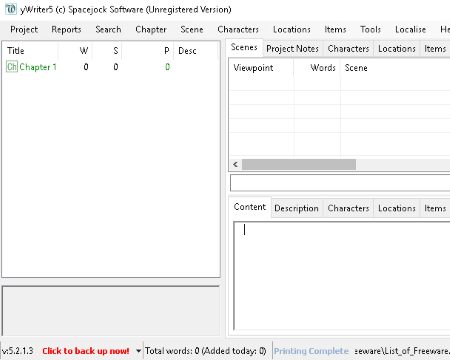Screen dimensions: 450x360
Task: Click the Words column header
Action: pos(317,68)
